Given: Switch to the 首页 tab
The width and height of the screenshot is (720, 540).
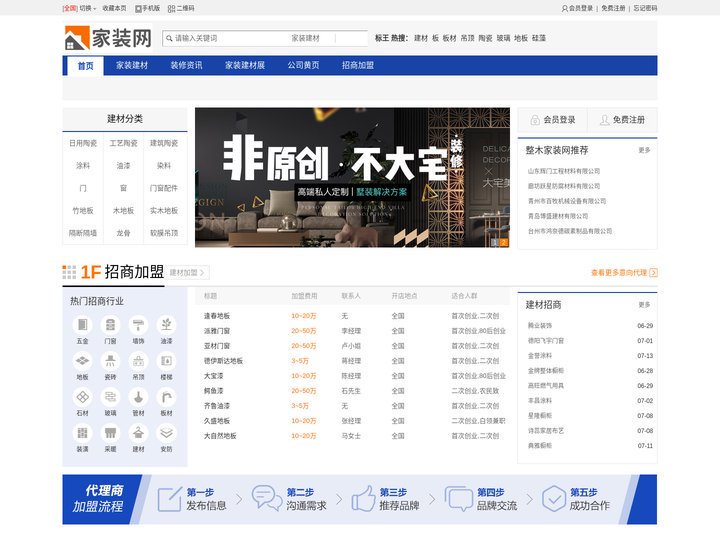Looking at the screenshot, I should coord(85,66).
